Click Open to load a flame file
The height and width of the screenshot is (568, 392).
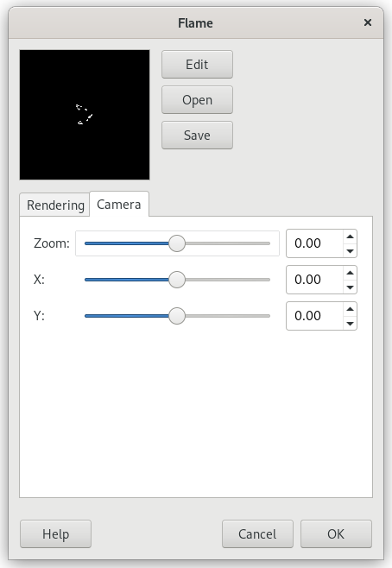[x=197, y=100]
